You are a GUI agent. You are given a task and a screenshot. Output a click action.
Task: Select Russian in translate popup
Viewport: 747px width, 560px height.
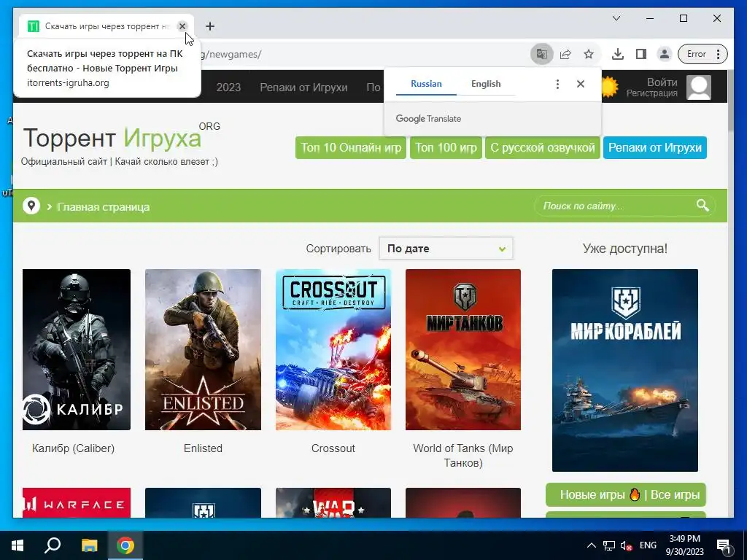(x=426, y=84)
